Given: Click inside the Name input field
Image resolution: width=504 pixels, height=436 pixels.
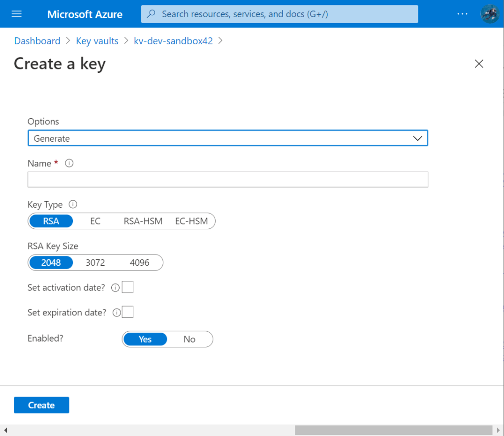Looking at the screenshot, I should click(227, 179).
